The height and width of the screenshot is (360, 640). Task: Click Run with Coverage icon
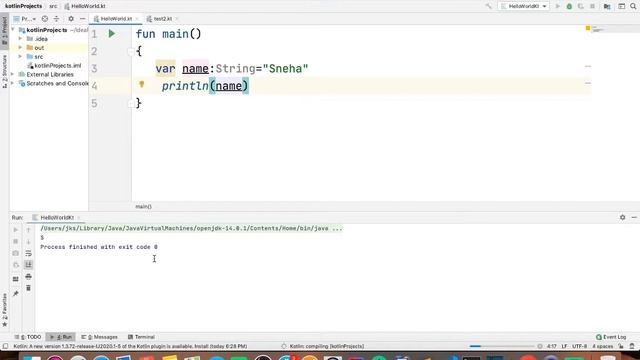580,6
